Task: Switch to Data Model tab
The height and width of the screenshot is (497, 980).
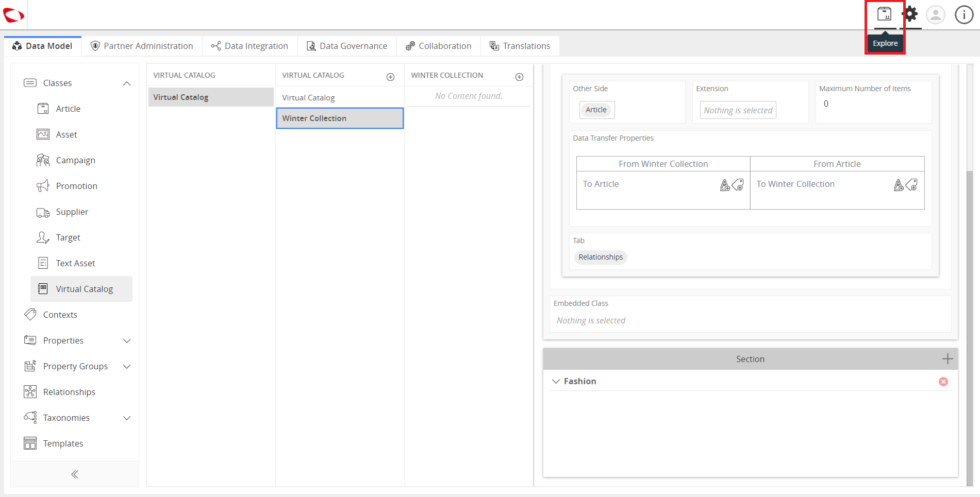Action: tap(42, 46)
